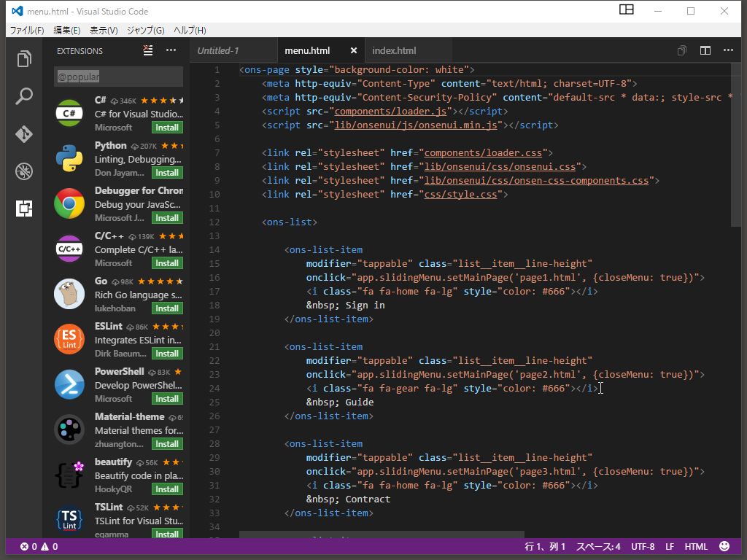
Task: Open link lib/onsenui/css/onsenui.css
Action: [500, 167]
